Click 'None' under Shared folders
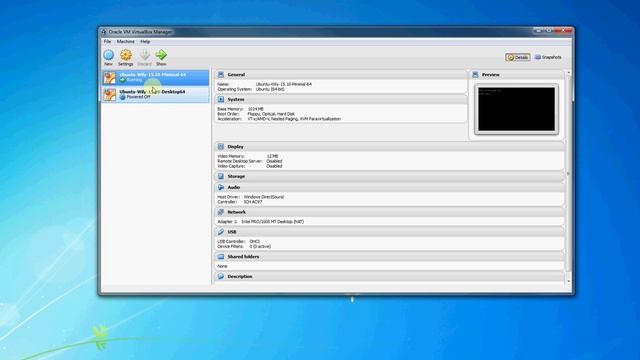This screenshot has width=640, height=360. pos(222,266)
